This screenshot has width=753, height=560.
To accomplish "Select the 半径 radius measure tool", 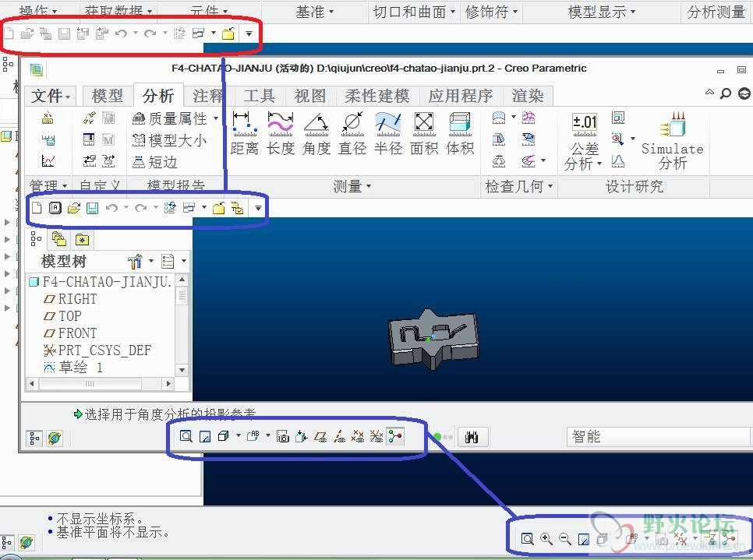I will (x=388, y=133).
